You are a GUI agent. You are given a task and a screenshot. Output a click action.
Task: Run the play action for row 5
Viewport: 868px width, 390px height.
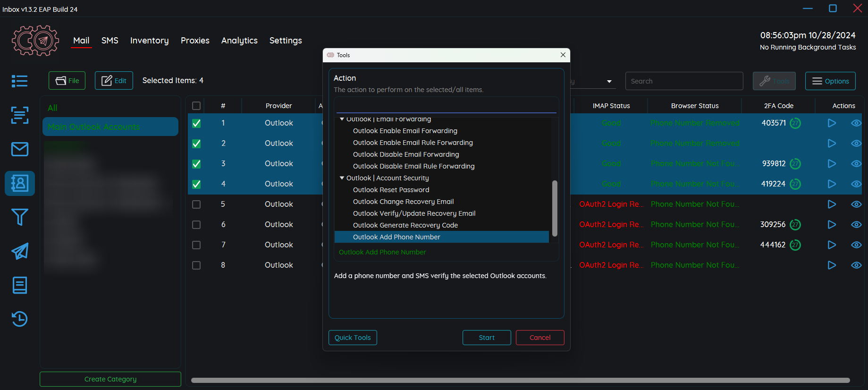[832, 204]
